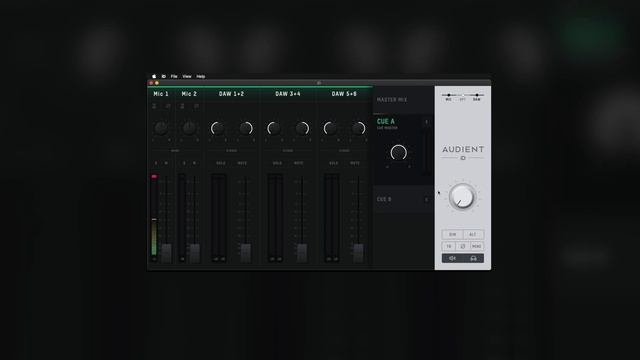Click the phase invert icon button
Viewport: 640px width, 360px height.
(462, 246)
